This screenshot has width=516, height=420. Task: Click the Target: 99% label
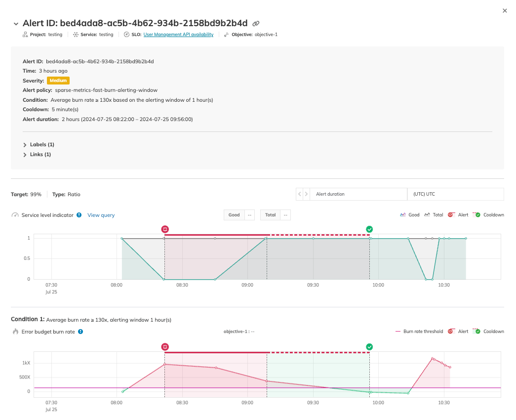coord(26,194)
